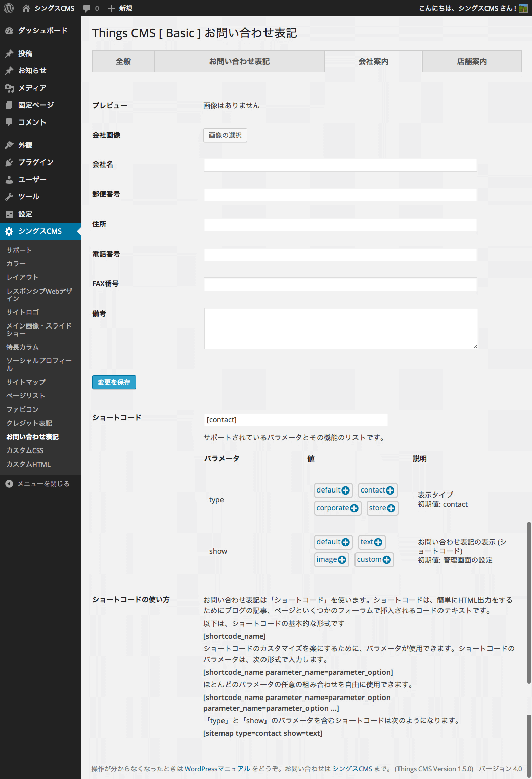Add type value default via plus
The width and height of the screenshot is (532, 779).
(x=346, y=490)
